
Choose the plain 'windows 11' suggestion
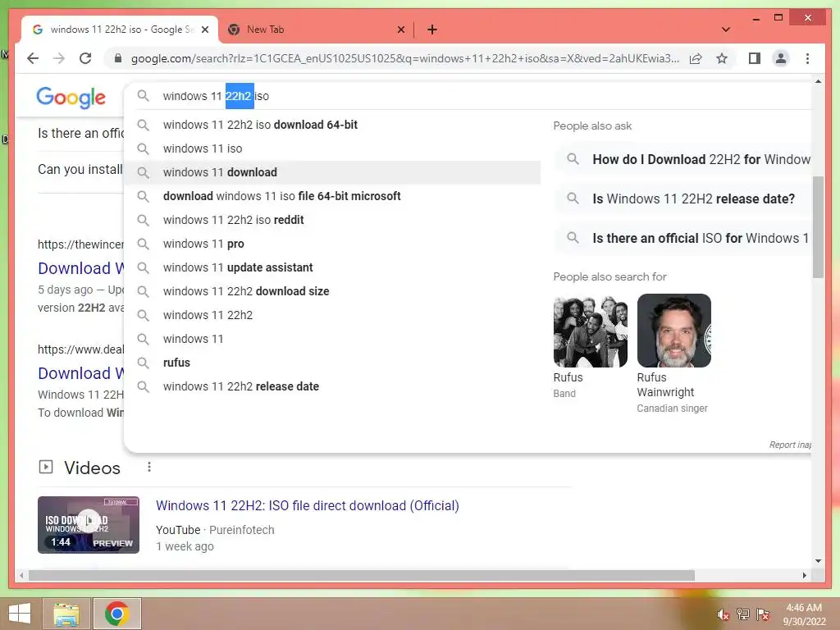[x=332, y=339]
